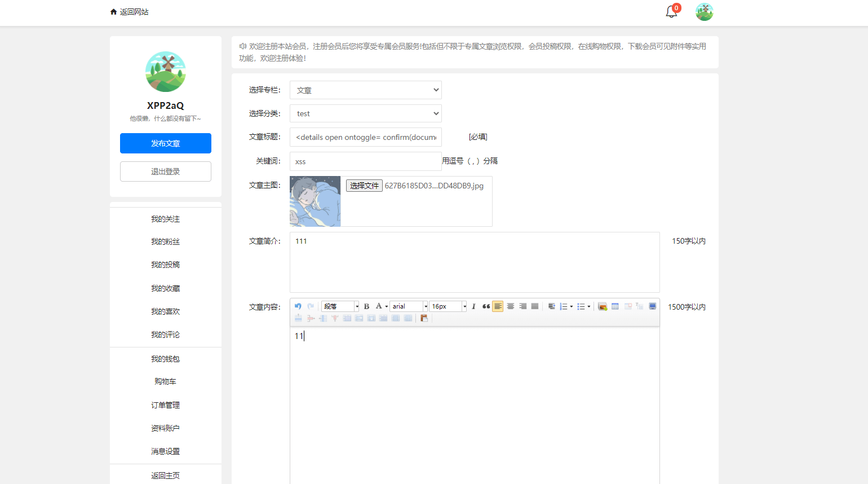Click inside the article content editing area
Viewport: 868px width, 484px height.
click(475, 405)
